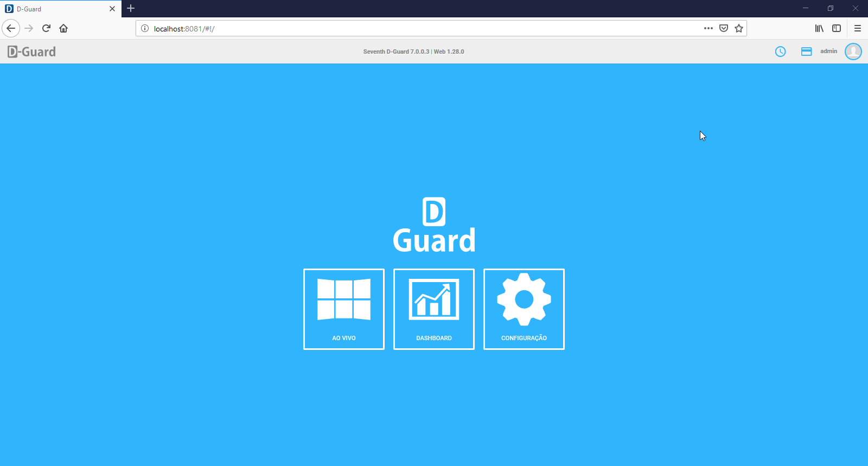Click the admin username label
The image size is (868, 466).
(x=828, y=51)
